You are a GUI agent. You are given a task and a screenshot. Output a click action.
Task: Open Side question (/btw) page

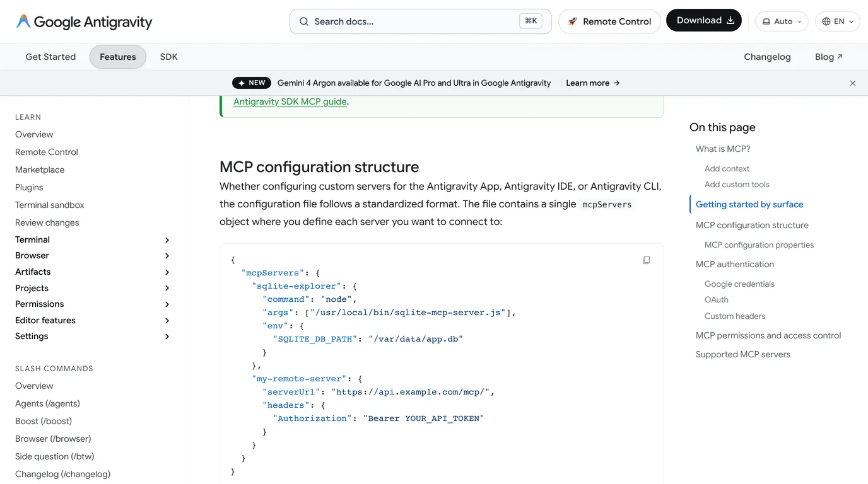pyautogui.click(x=55, y=456)
